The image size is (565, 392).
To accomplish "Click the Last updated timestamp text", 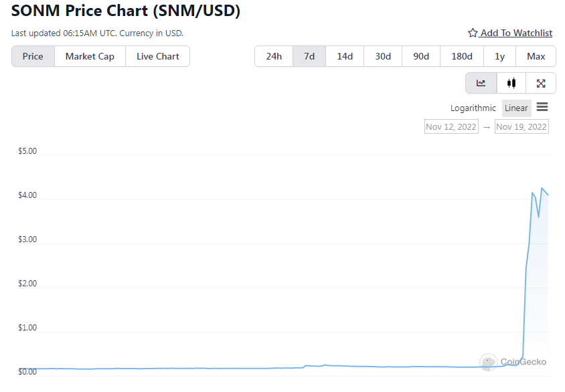I will pyautogui.click(x=97, y=33).
